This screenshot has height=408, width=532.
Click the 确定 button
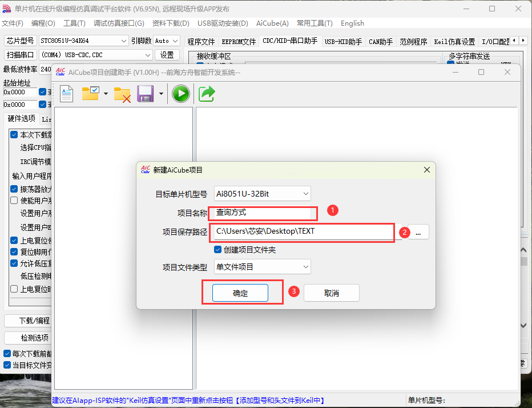click(240, 293)
